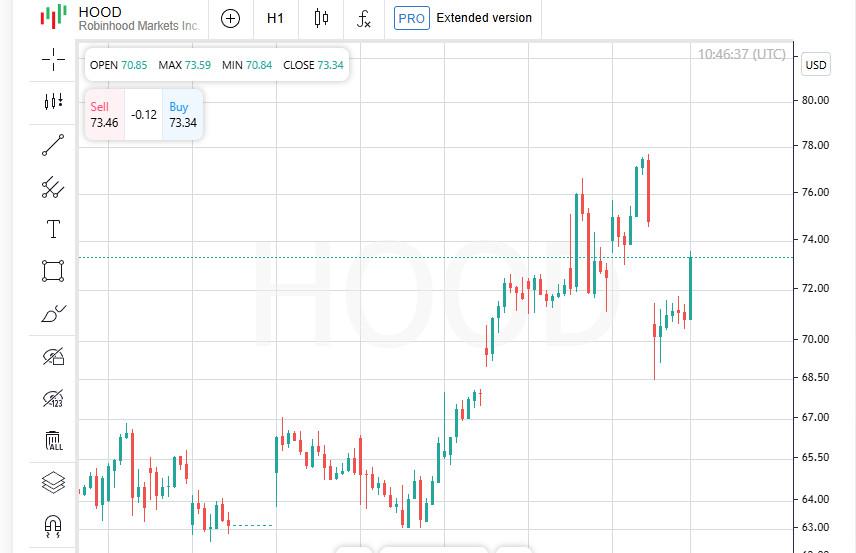Select the Text annotation tool
This screenshot has height=553, width=856.
click(53, 229)
